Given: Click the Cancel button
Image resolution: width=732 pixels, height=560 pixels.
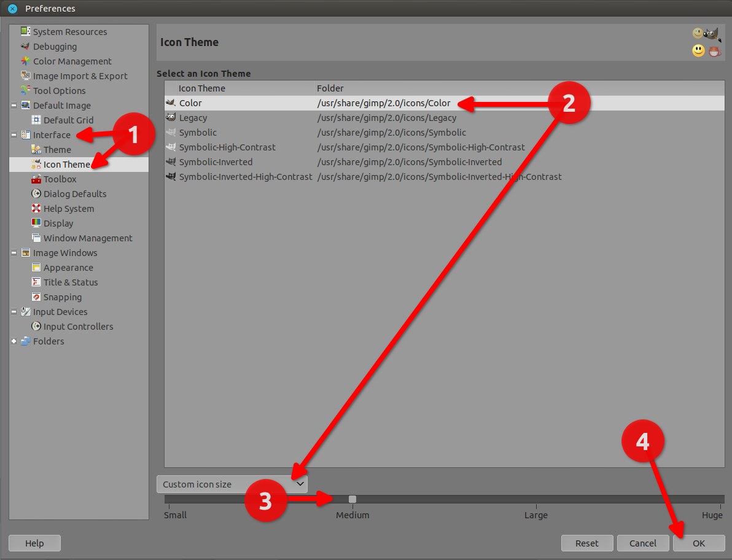Looking at the screenshot, I should 643,543.
